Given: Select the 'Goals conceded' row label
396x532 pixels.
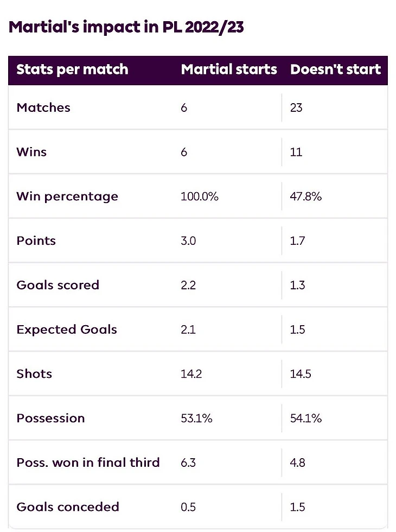Looking at the screenshot, I should 68,507.
